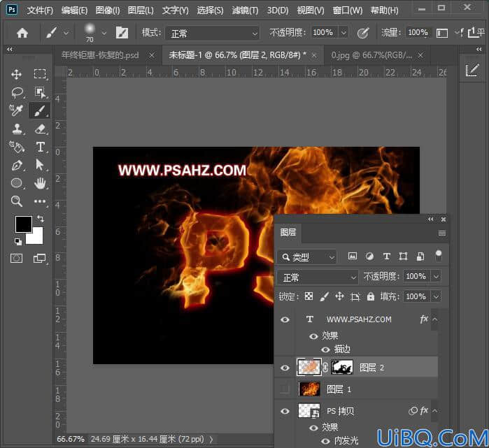Show 图层 1 layer

point(285,389)
